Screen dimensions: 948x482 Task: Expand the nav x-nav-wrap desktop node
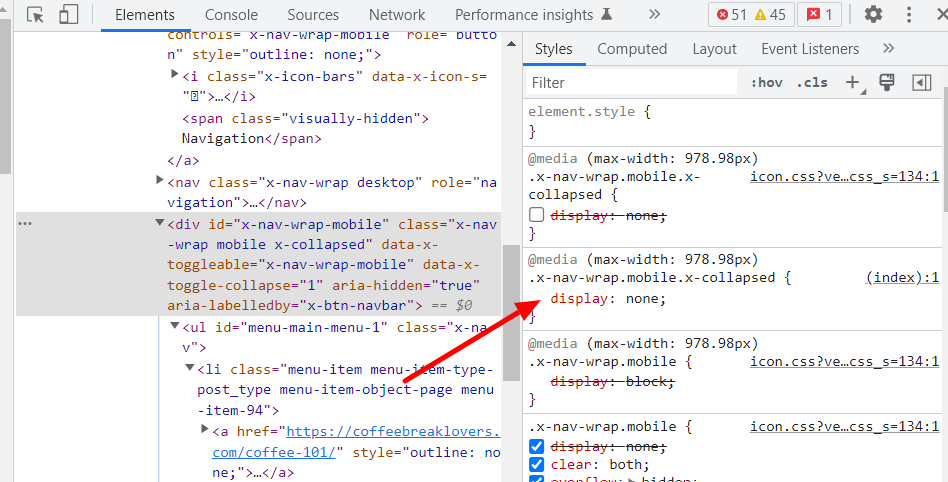[x=160, y=181]
